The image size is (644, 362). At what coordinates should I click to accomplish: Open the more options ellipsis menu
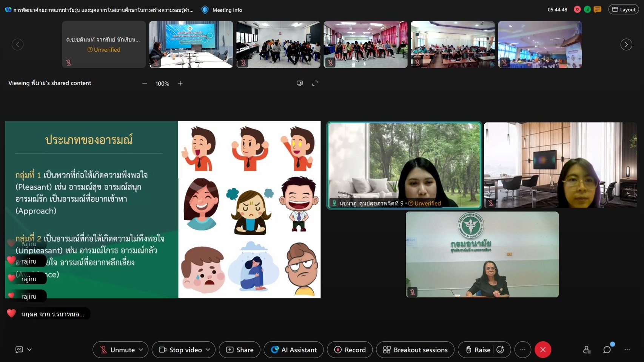coord(523,350)
